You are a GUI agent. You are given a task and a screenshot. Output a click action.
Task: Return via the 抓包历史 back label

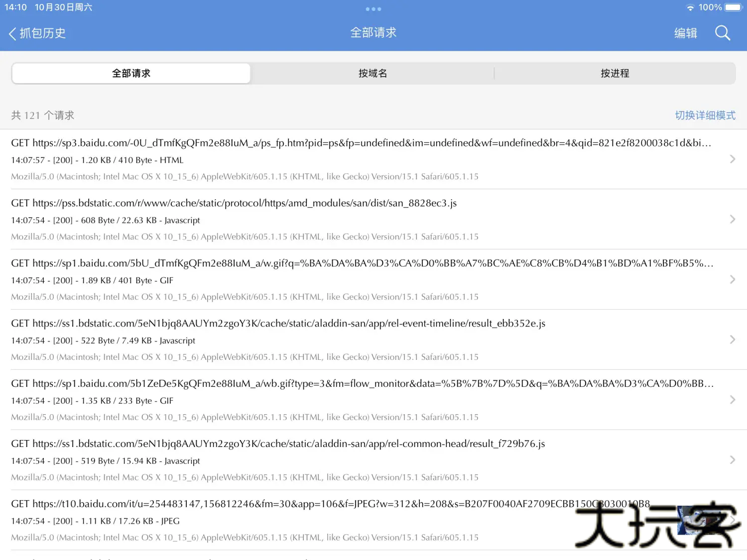point(42,33)
